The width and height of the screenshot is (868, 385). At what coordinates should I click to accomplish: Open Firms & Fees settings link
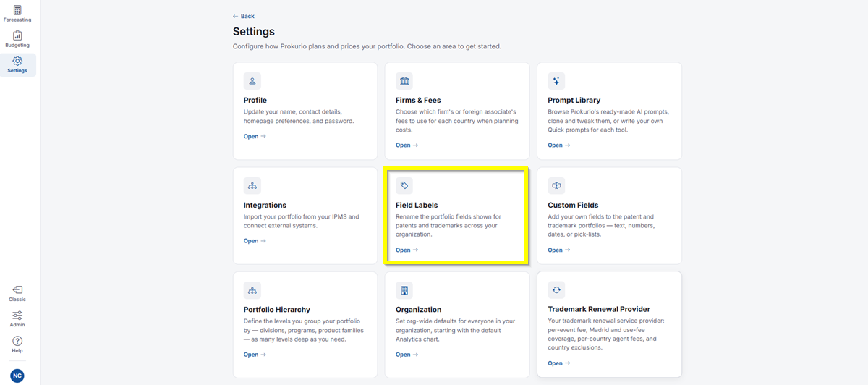(x=407, y=145)
